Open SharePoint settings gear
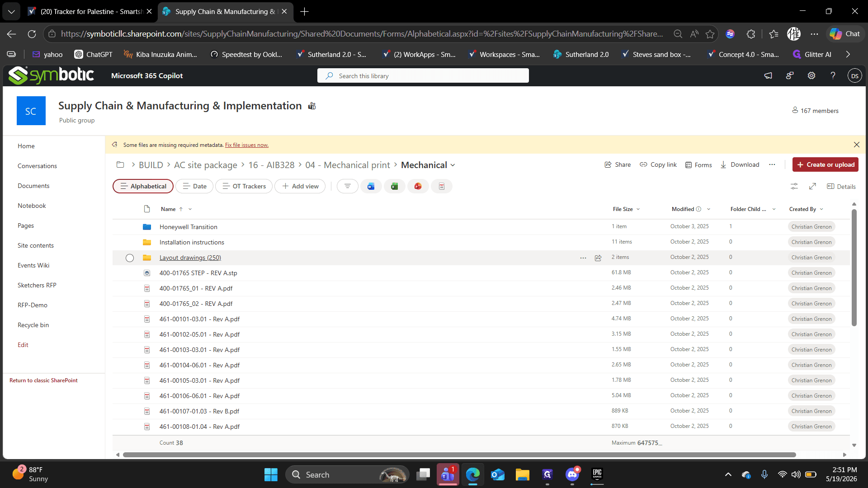Viewport: 868px width, 488px height. point(811,75)
